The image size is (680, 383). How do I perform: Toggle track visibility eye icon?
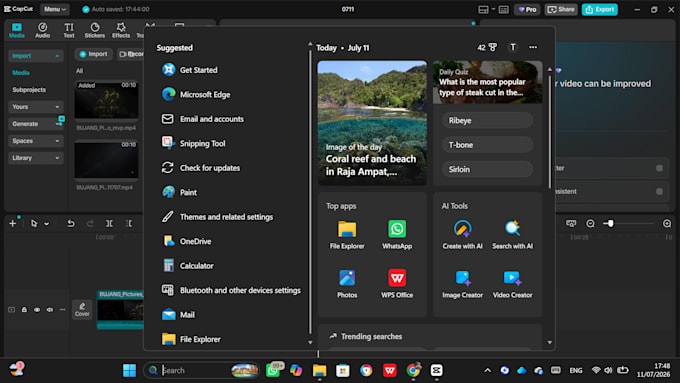[x=37, y=310]
